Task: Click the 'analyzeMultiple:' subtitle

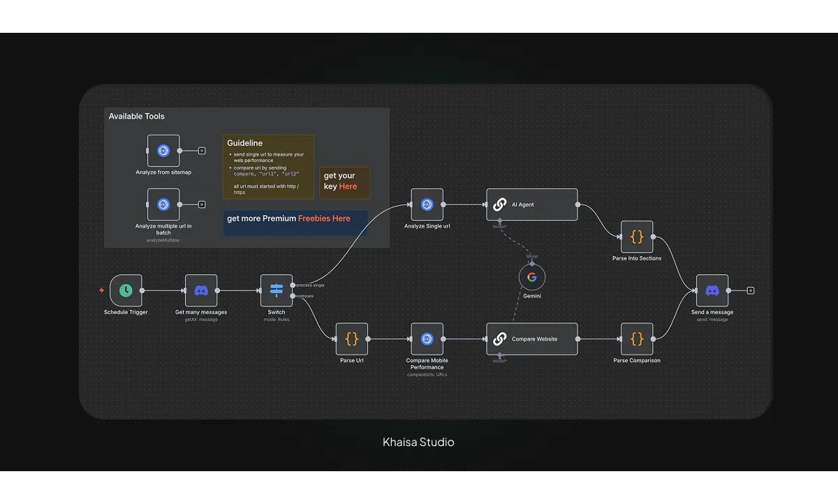Action: click(163, 240)
